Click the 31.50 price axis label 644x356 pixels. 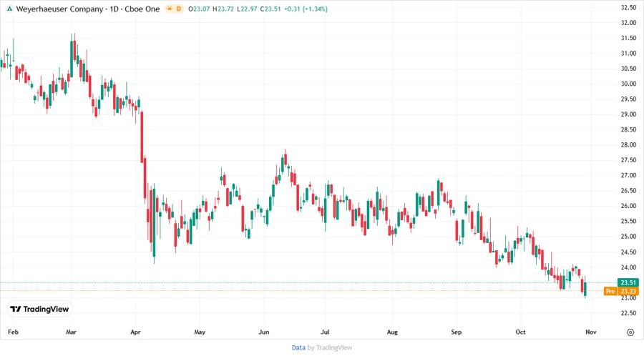(628, 38)
